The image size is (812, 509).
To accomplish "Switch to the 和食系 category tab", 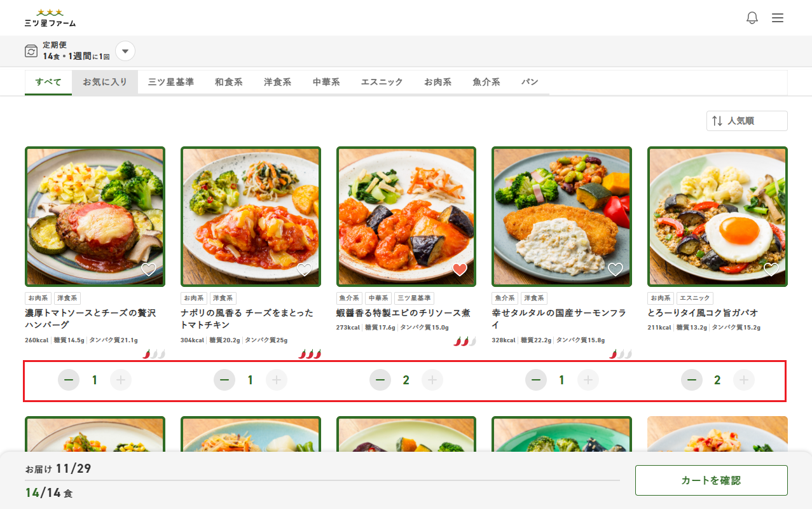I will click(228, 81).
